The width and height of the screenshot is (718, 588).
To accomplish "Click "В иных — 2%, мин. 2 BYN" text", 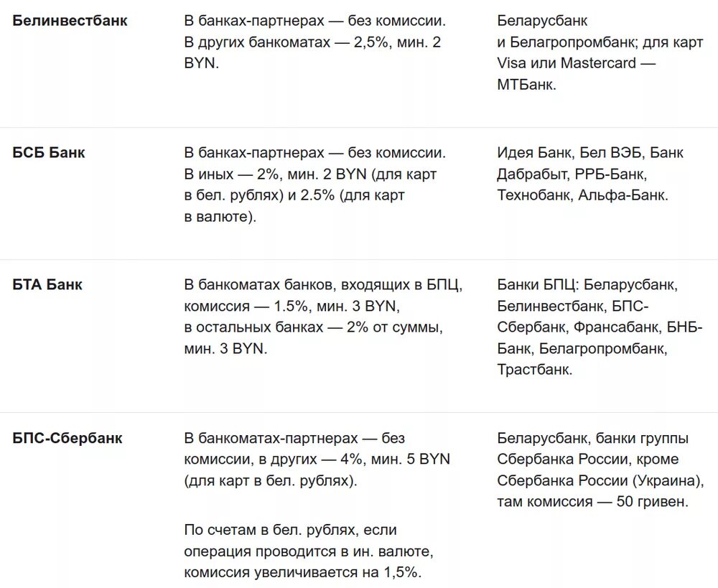I will click(276, 174).
